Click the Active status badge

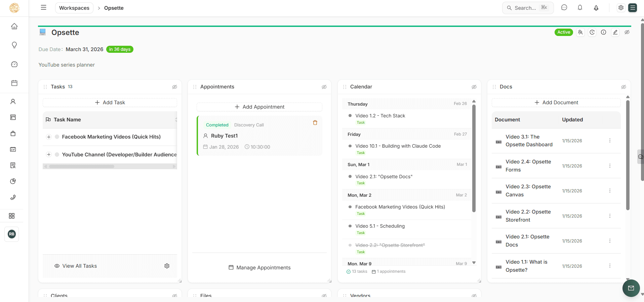click(564, 32)
